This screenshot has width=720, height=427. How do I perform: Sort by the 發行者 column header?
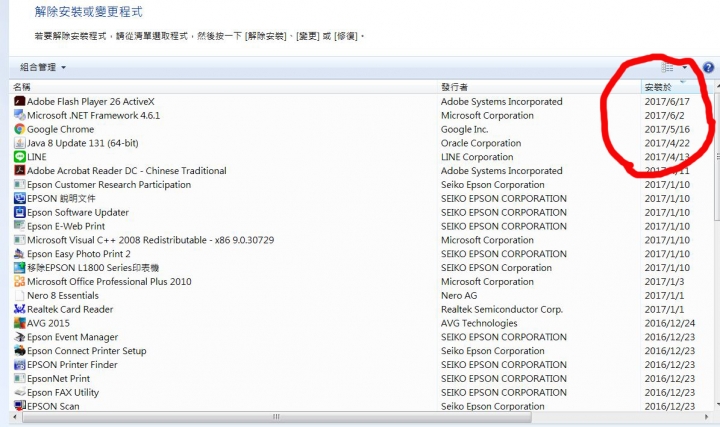coord(539,87)
